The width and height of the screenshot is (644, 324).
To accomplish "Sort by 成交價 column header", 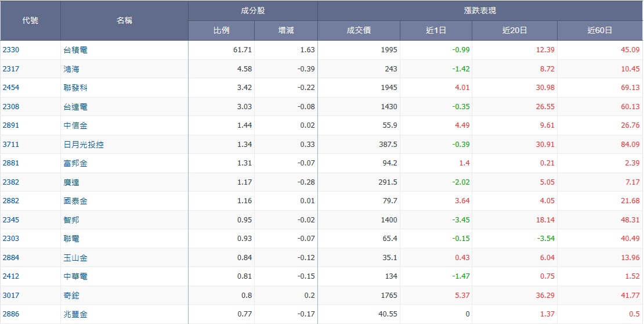I will [x=359, y=31].
